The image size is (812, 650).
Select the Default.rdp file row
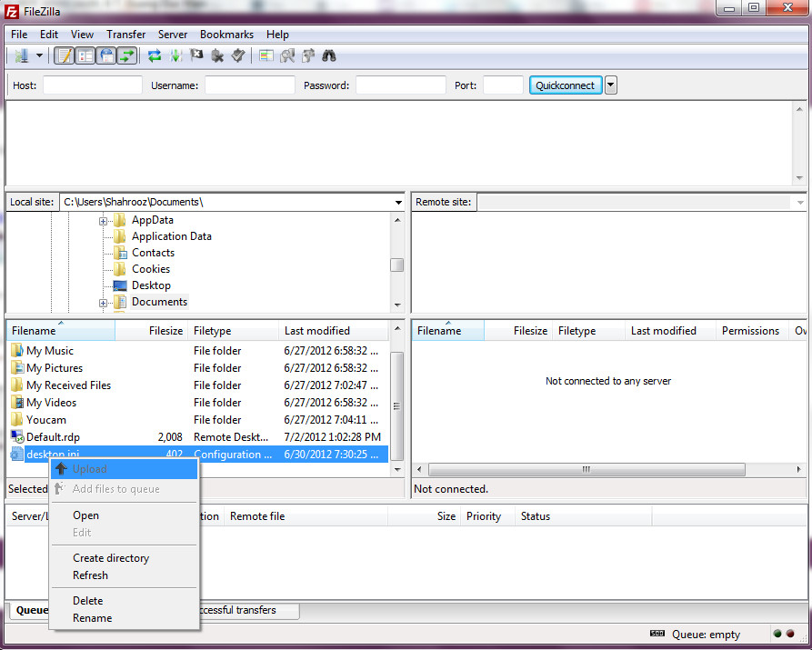(x=199, y=436)
